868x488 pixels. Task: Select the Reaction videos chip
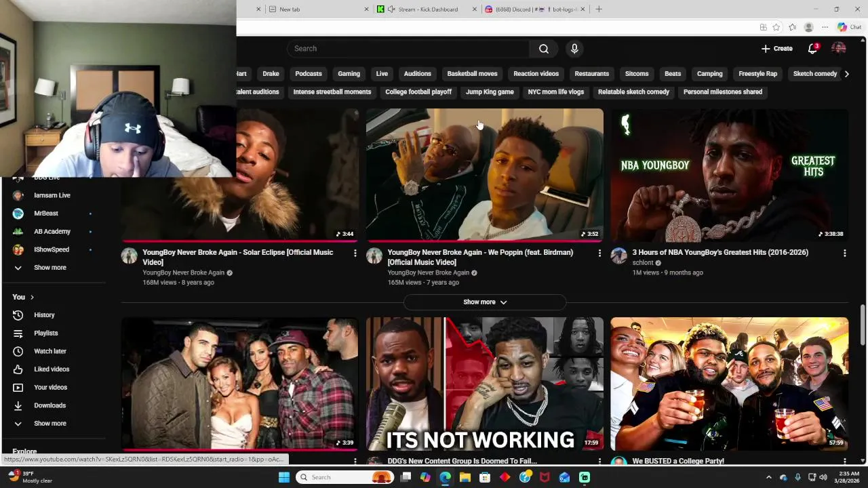pyautogui.click(x=536, y=74)
